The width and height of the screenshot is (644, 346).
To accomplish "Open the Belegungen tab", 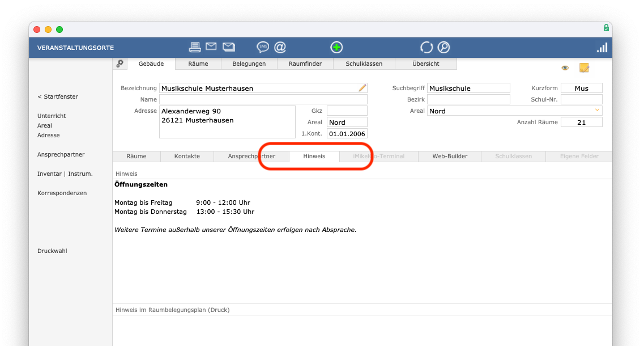I will click(249, 64).
